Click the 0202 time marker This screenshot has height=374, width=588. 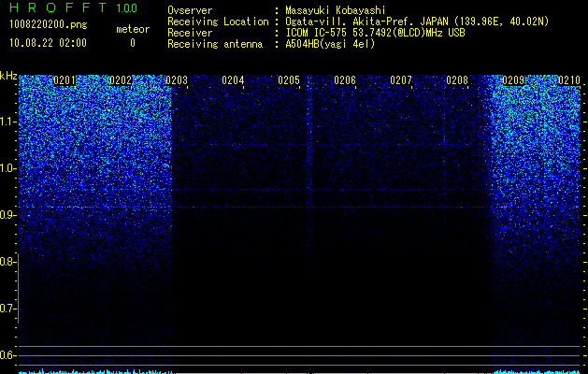(x=121, y=80)
